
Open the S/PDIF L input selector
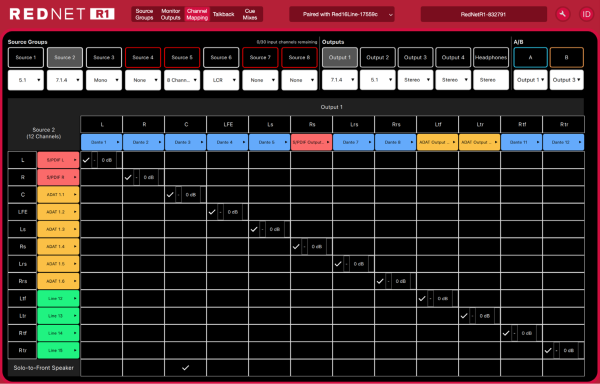[58, 160]
